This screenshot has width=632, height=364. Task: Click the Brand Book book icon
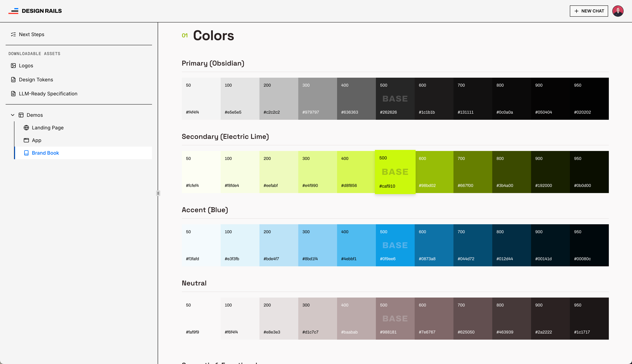click(x=26, y=153)
